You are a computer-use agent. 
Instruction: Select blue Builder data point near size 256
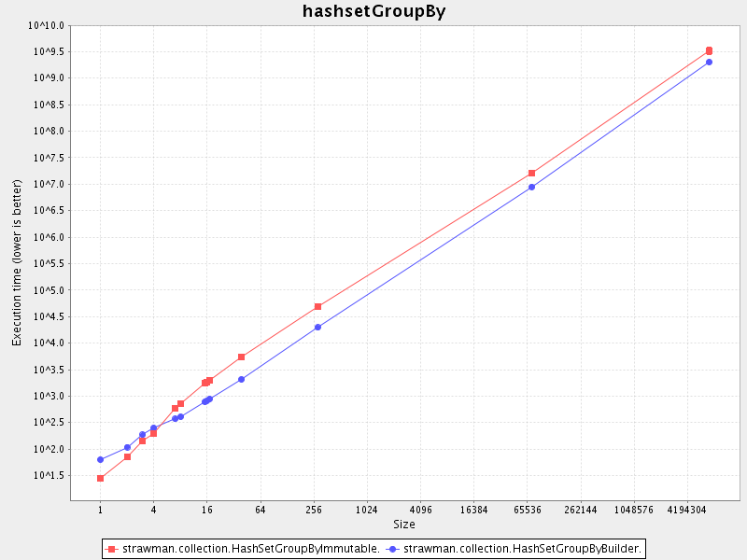point(317,328)
